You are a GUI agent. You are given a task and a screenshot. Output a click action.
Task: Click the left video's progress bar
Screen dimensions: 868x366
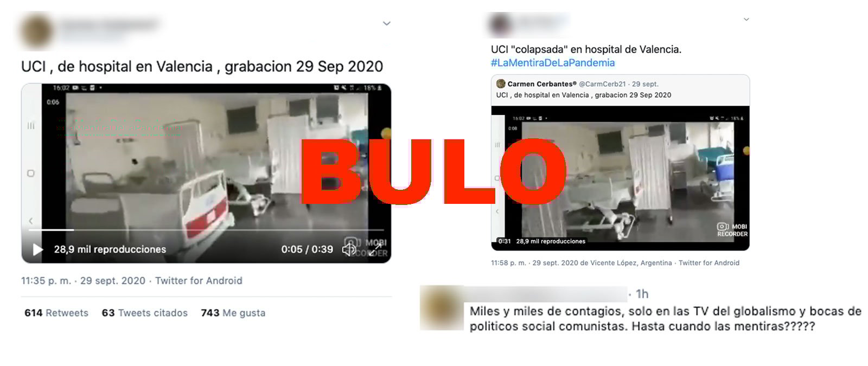[206, 230]
